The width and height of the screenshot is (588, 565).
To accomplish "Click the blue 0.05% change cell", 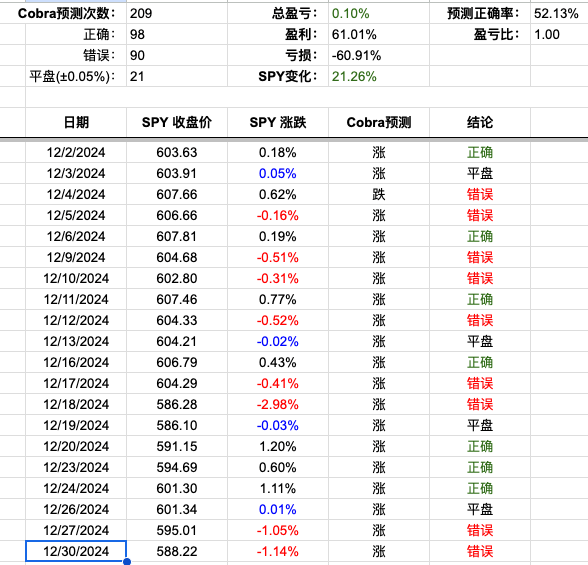I will coord(278,173).
